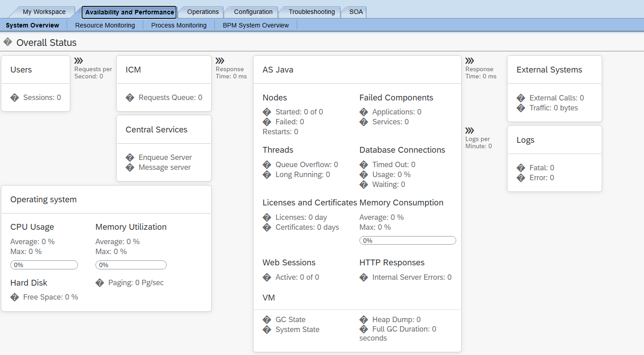The width and height of the screenshot is (644, 355).
Task: Click the Paging status icon
Action: coord(100,282)
